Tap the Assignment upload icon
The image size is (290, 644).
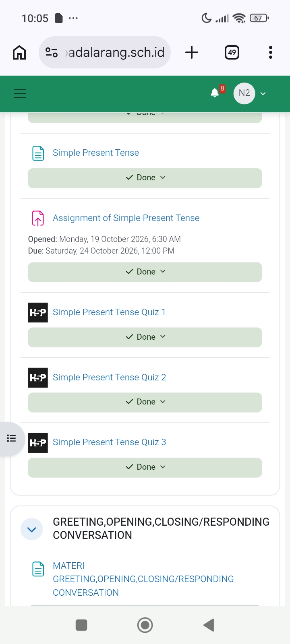(38, 218)
